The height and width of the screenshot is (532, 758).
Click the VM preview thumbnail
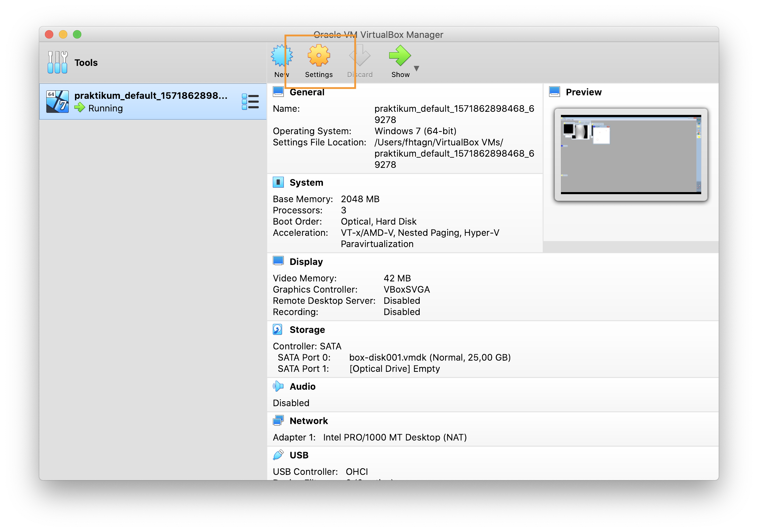coord(631,155)
